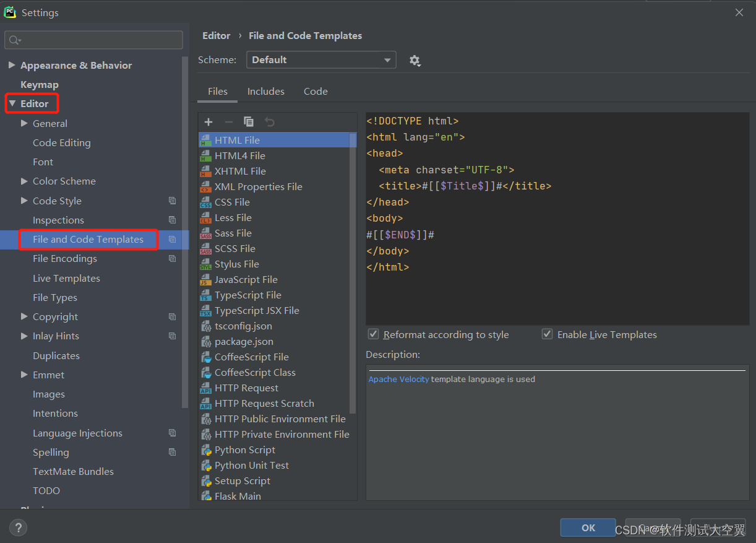This screenshot has height=543, width=756.
Task: Expand the Appearance & Behavior section
Action: click(x=12, y=65)
